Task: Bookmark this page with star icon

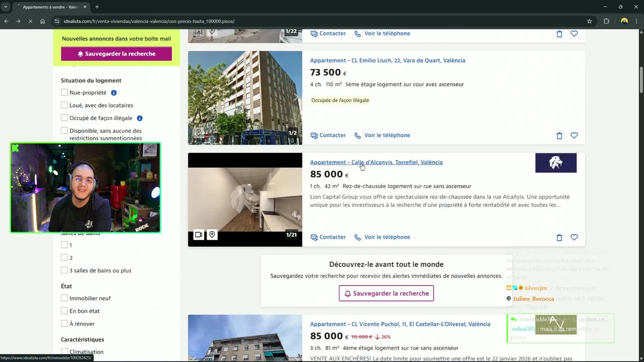Action: pyautogui.click(x=589, y=21)
